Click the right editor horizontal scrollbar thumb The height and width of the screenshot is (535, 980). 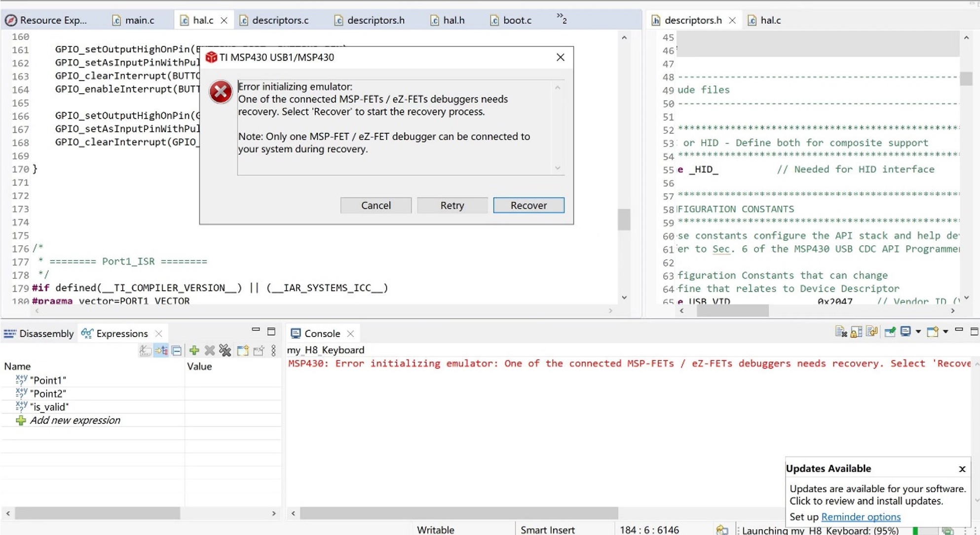732,311
